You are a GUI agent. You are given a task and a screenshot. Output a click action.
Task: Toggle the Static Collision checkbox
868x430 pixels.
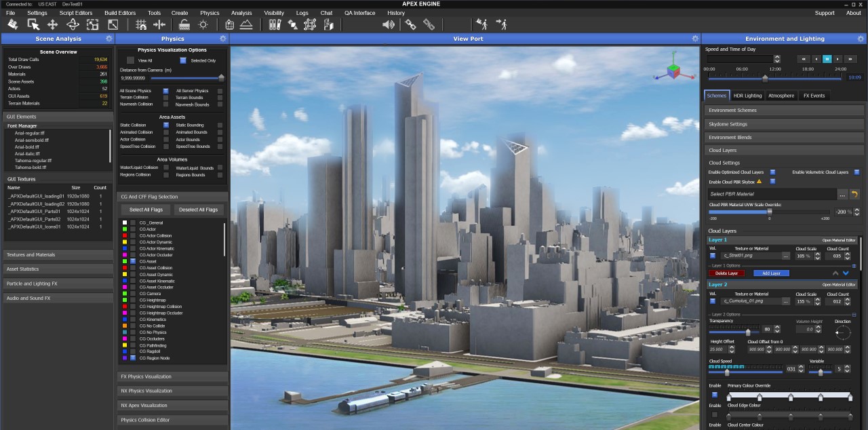tap(166, 125)
